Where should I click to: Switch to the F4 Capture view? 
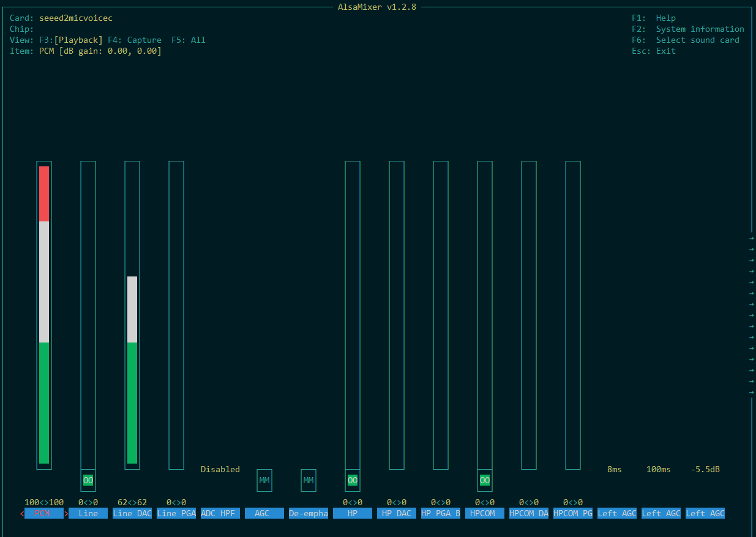[x=135, y=40]
